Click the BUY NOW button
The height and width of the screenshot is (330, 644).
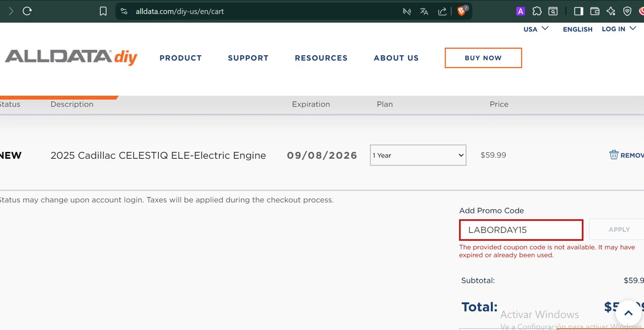[x=483, y=58]
